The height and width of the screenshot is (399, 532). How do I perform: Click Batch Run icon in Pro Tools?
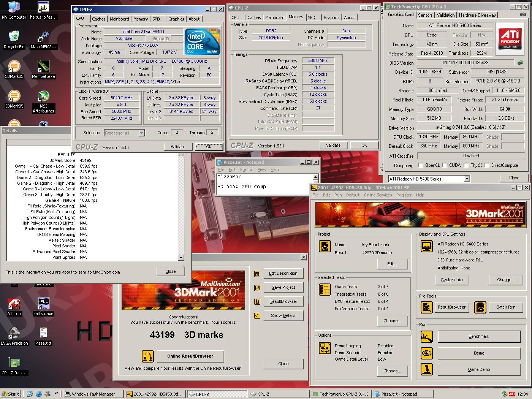(480, 307)
